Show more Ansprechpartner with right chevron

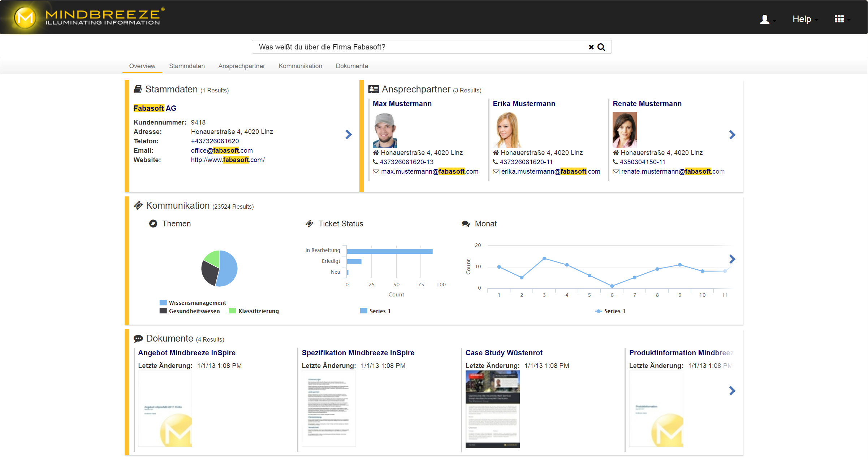[x=732, y=135]
